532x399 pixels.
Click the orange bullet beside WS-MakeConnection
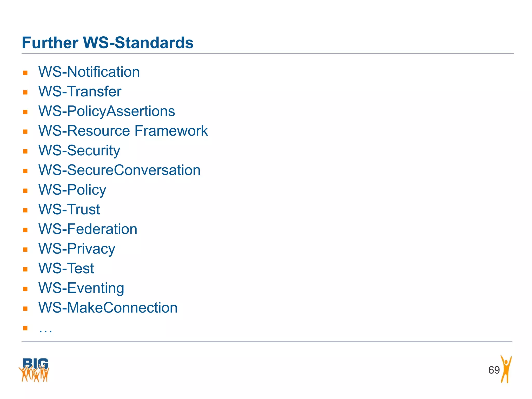pos(25,309)
